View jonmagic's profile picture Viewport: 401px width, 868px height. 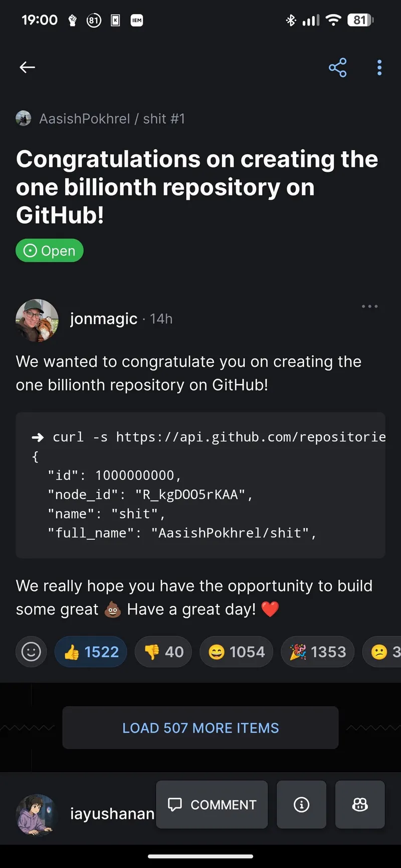[x=37, y=320]
